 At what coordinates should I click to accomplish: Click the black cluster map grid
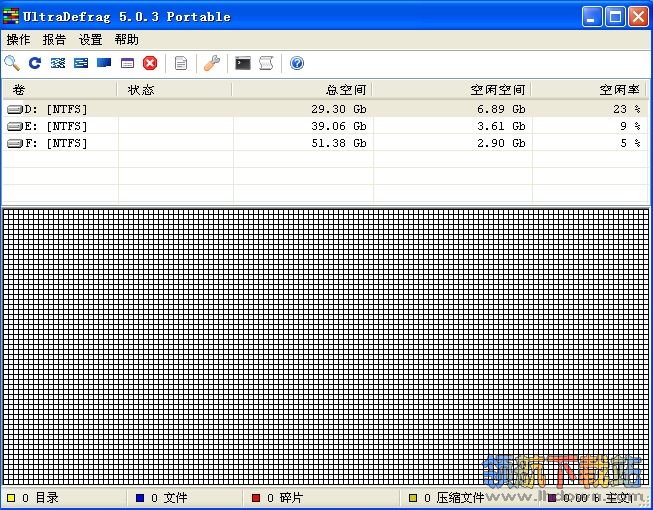click(325, 346)
